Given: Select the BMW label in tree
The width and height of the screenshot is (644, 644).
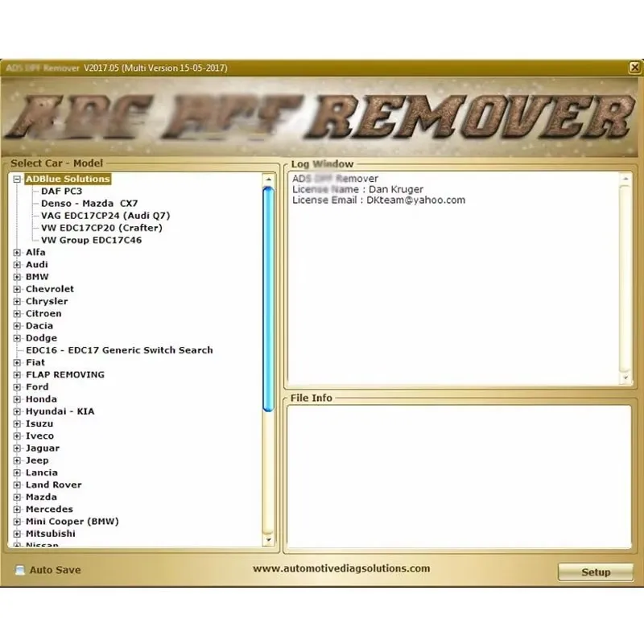Looking at the screenshot, I should [37, 277].
